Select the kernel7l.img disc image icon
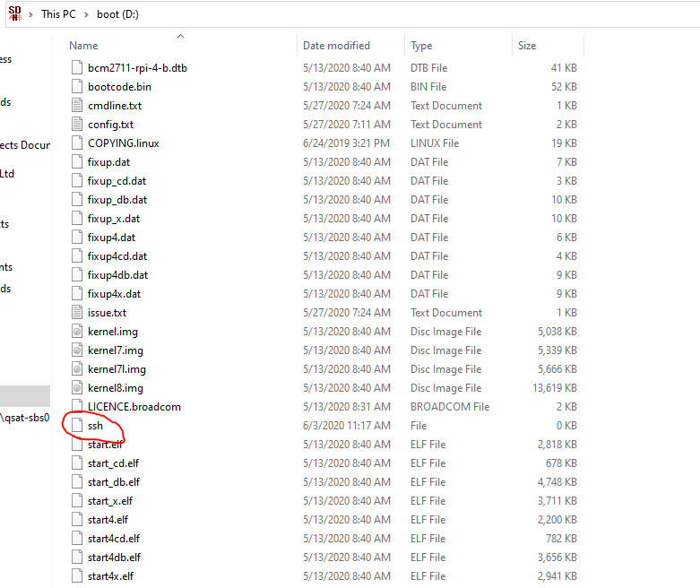 (77, 368)
